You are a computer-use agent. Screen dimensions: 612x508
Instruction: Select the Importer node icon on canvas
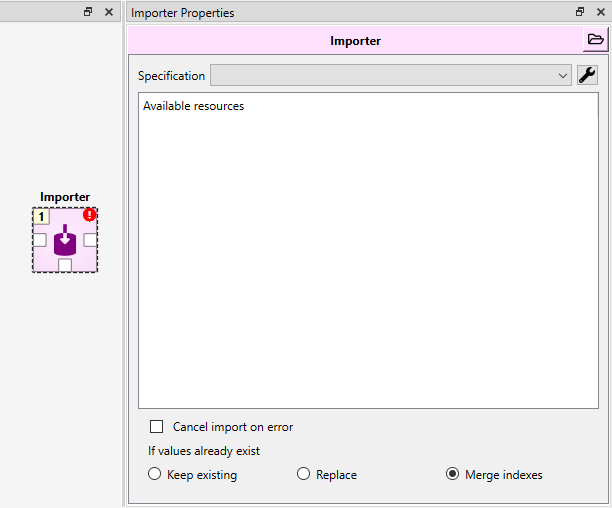(x=65, y=240)
